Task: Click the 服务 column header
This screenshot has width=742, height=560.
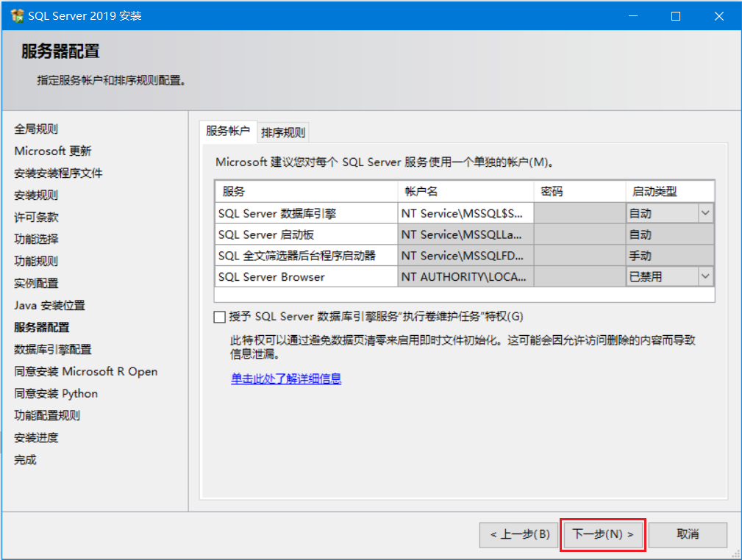Action: pyautogui.click(x=306, y=192)
